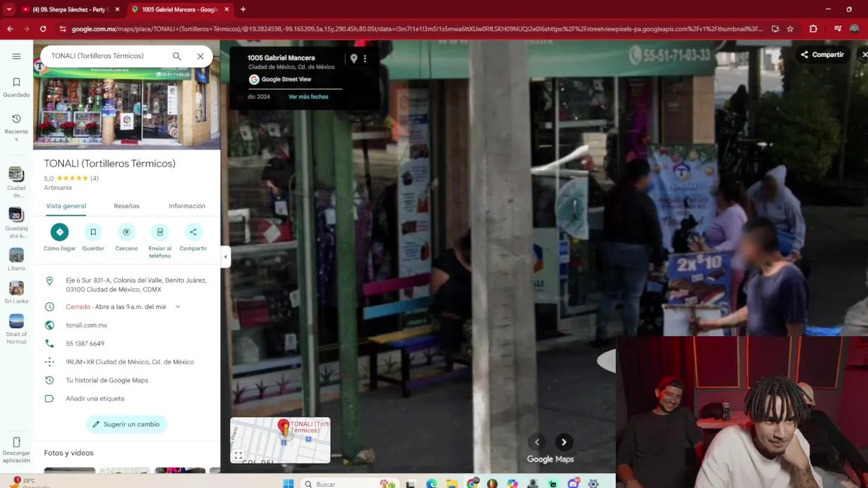Image resolution: width=868 pixels, height=488 pixels.
Task: Click Añadir una etiqueta
Action: [95, 399]
